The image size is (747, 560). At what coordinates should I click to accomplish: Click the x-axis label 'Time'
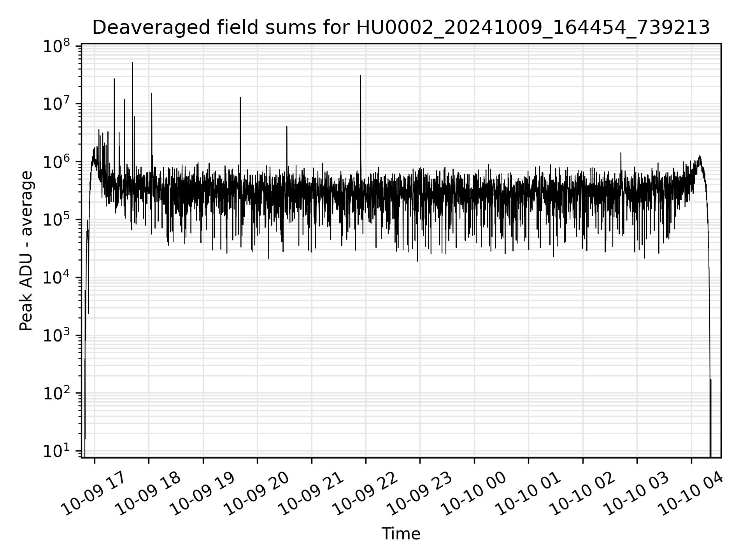[401, 534]
